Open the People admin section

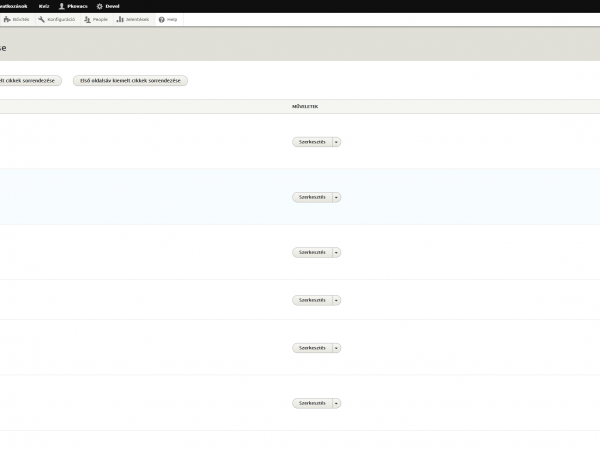95,19
